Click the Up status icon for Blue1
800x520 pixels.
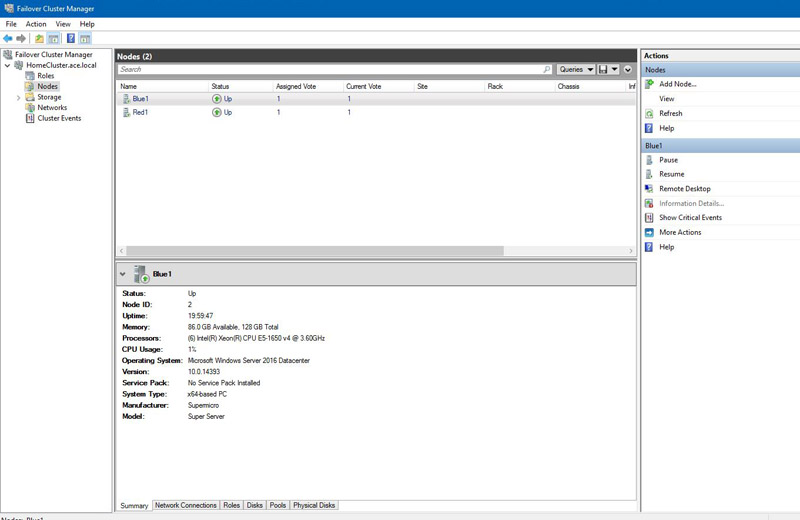pos(217,99)
